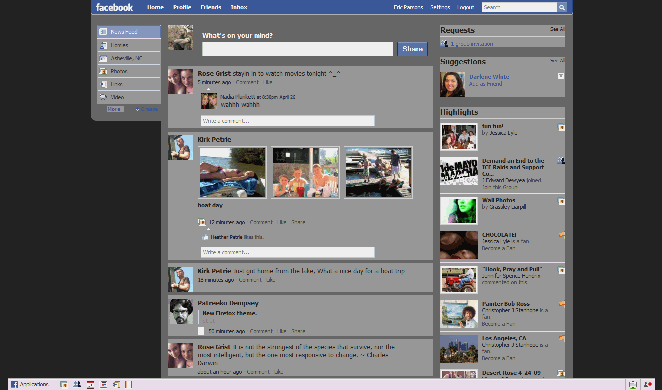Open the sunbathing photo thumbnail
This screenshot has width=662, height=390.
point(233,172)
